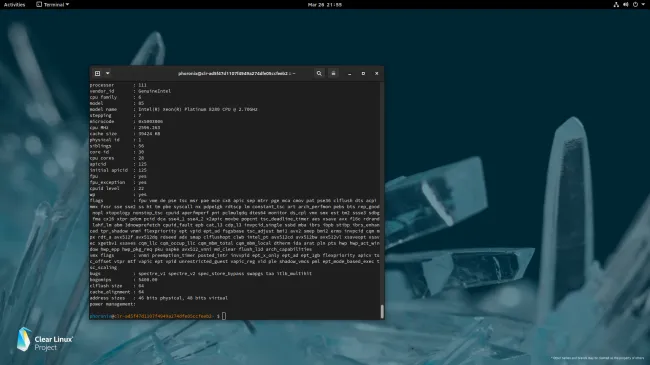Click the 'microcode' line
The height and width of the screenshot is (365, 650).
pyautogui.click(x=126, y=122)
